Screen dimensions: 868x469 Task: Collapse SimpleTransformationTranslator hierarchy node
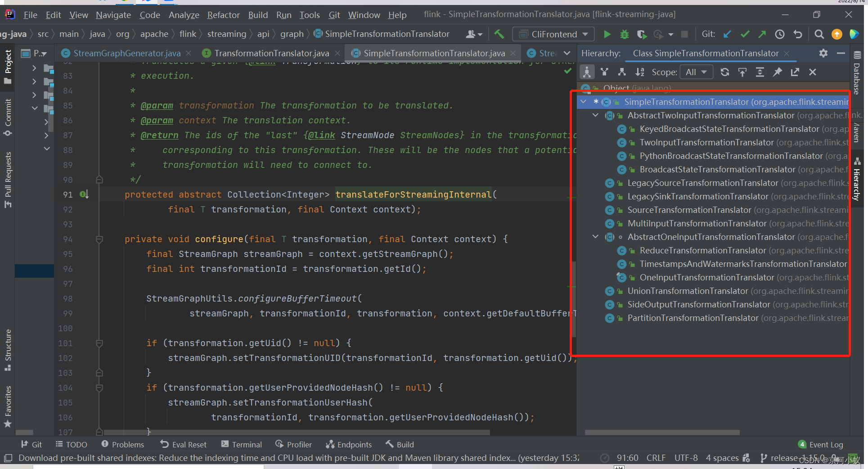[x=584, y=102]
